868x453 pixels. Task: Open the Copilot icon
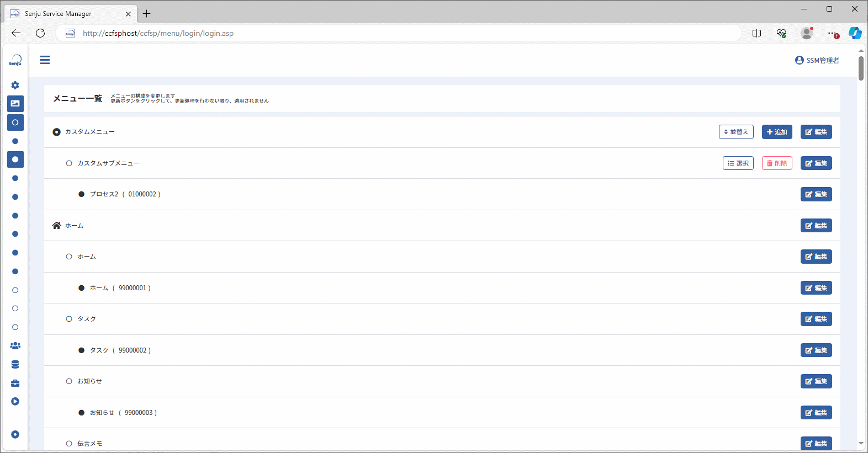[x=855, y=33]
